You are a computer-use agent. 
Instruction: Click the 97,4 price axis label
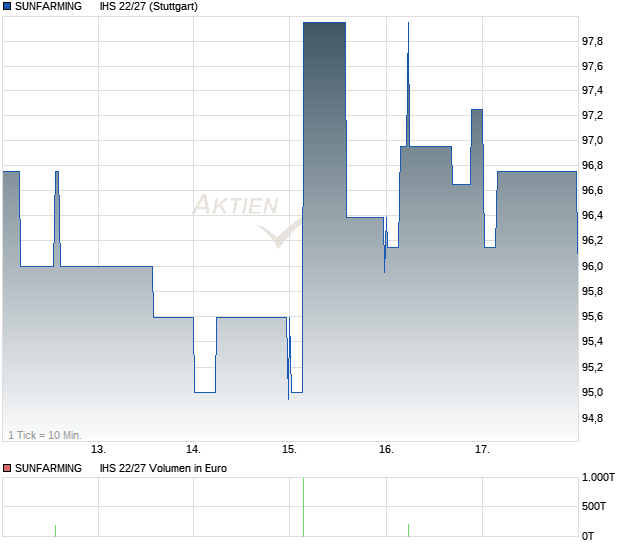[592, 91]
